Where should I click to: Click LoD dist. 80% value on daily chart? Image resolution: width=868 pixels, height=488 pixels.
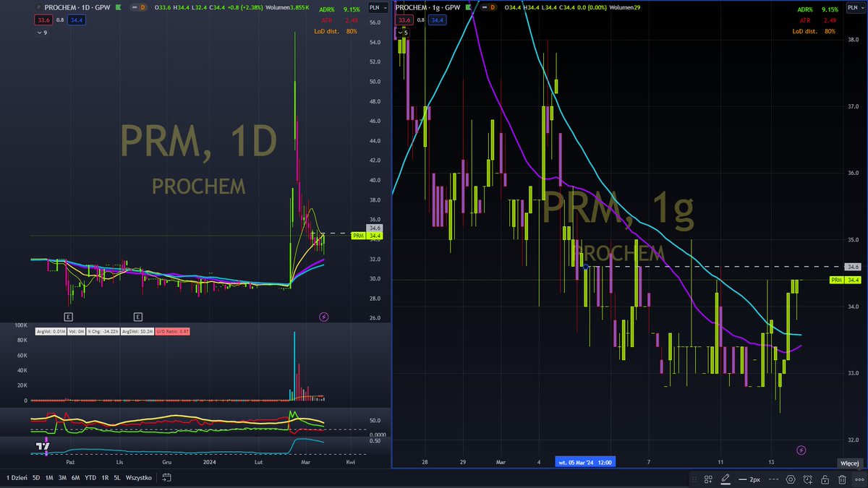(x=352, y=31)
